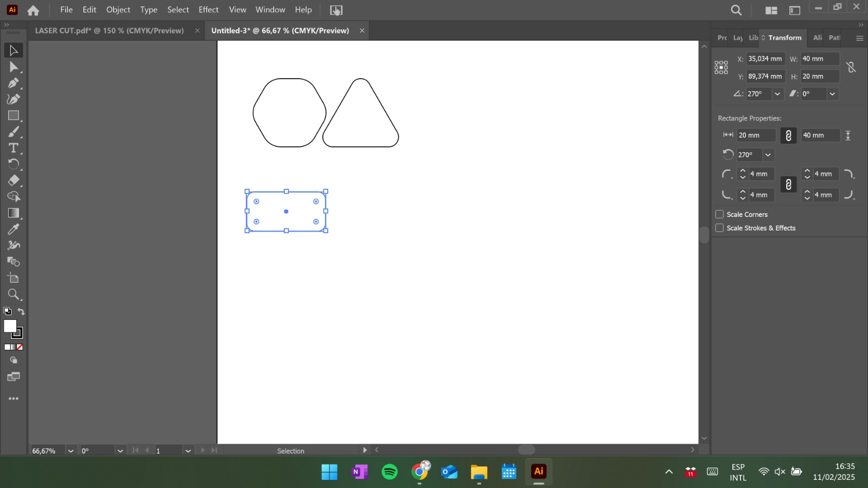Open the Window menu
Screen dimensions: 868x488
point(270,10)
